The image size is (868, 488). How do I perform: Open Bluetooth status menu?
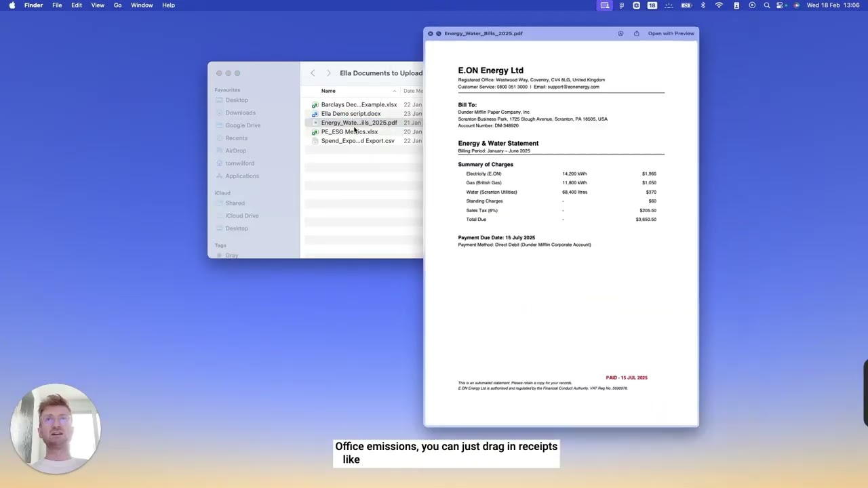(703, 5)
